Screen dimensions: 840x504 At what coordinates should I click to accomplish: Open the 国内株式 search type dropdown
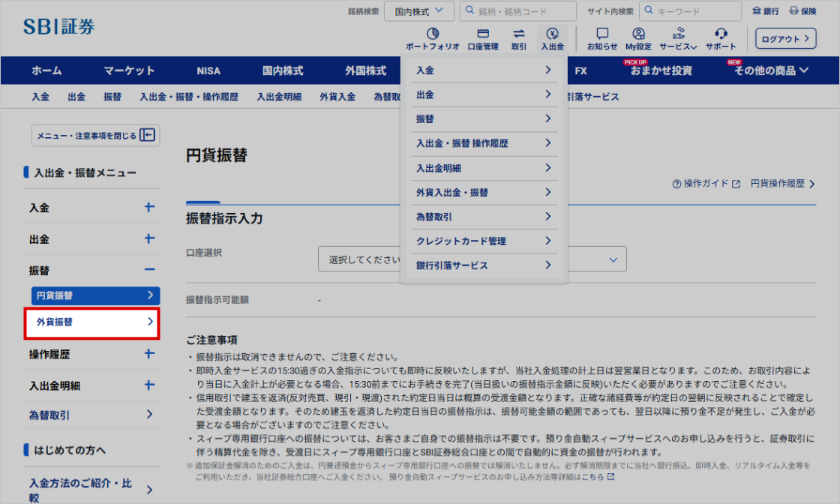[419, 11]
